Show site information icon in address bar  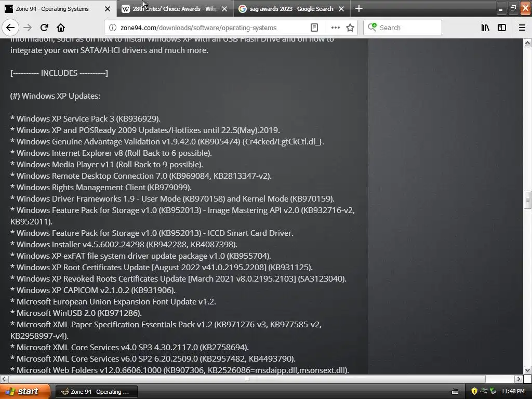[112, 28]
